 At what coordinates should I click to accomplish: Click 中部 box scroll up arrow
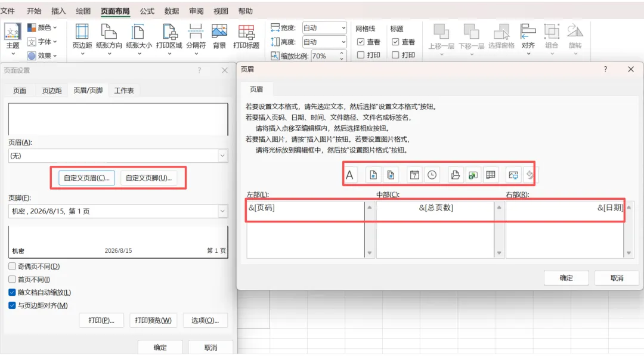pos(499,207)
